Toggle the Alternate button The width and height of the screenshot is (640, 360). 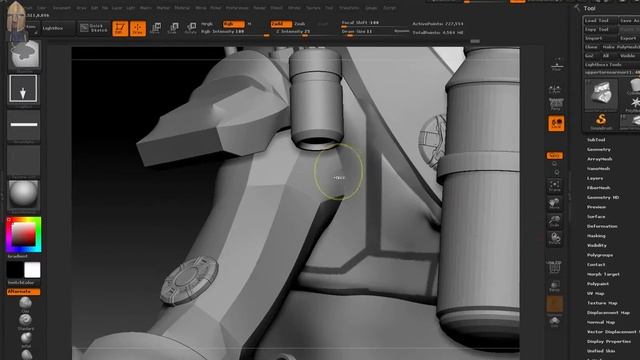coord(23,292)
